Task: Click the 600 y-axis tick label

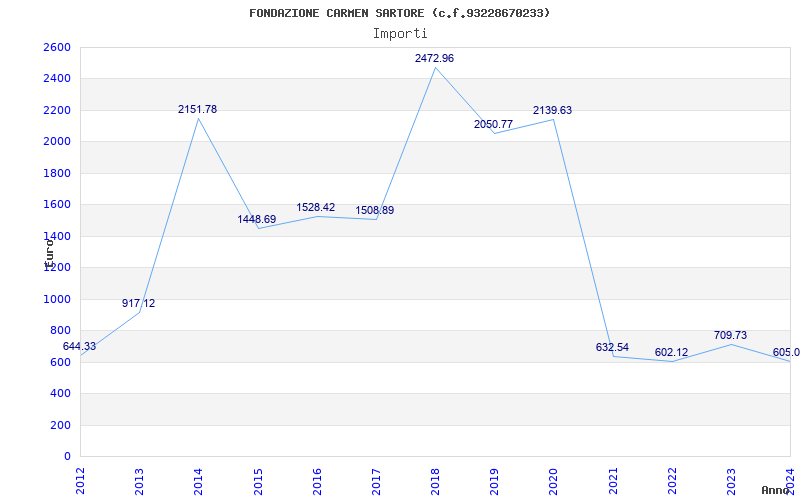Action: point(61,362)
